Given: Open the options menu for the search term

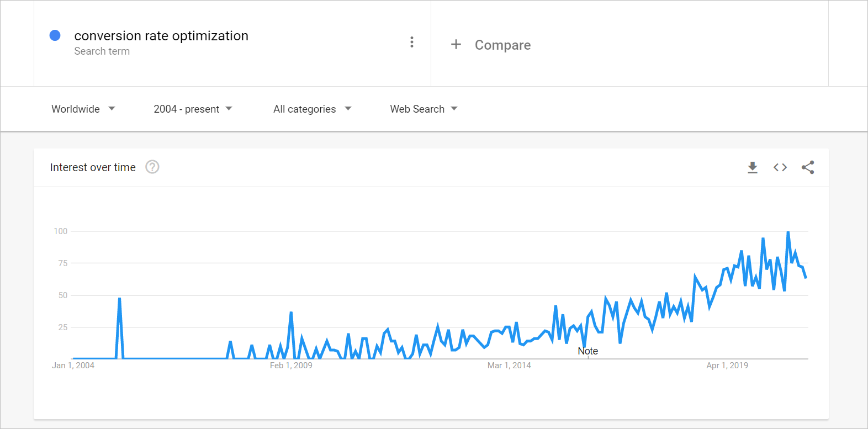Looking at the screenshot, I should coord(411,41).
